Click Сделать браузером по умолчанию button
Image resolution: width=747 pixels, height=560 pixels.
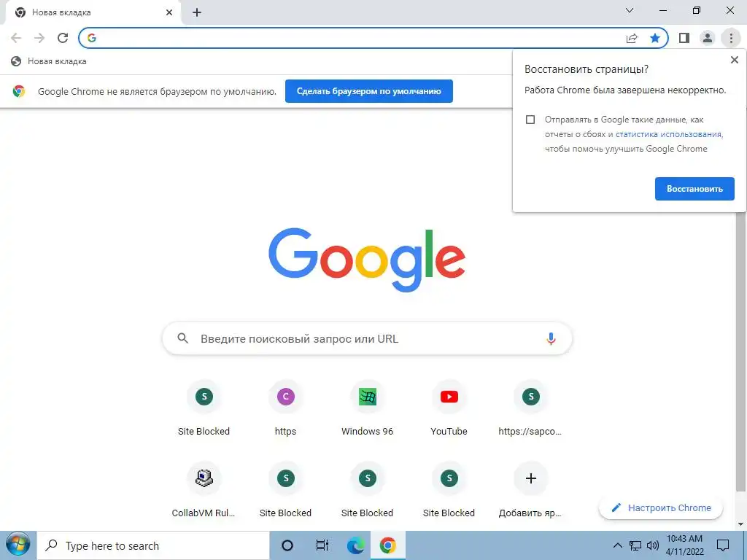pyautogui.click(x=368, y=91)
